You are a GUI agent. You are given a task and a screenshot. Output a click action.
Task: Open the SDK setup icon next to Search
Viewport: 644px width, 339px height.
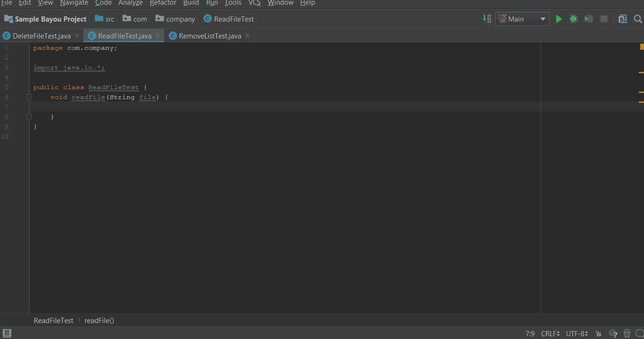point(622,19)
